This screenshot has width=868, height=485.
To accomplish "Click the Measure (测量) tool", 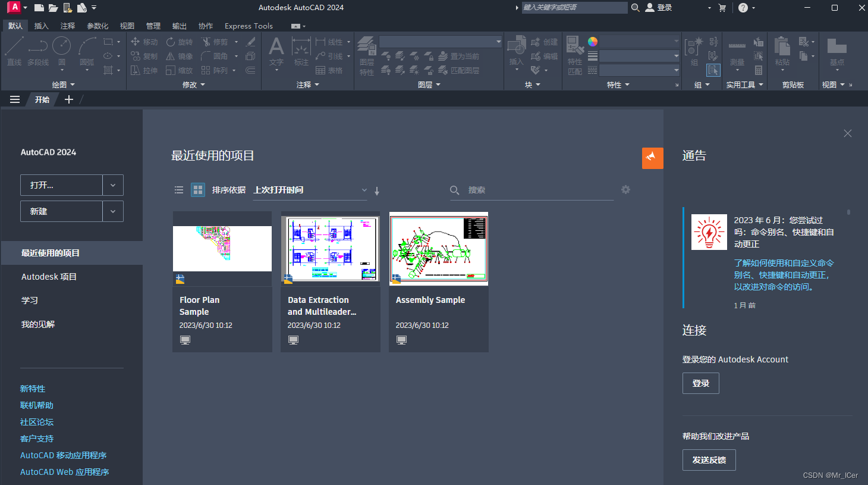I will point(737,52).
